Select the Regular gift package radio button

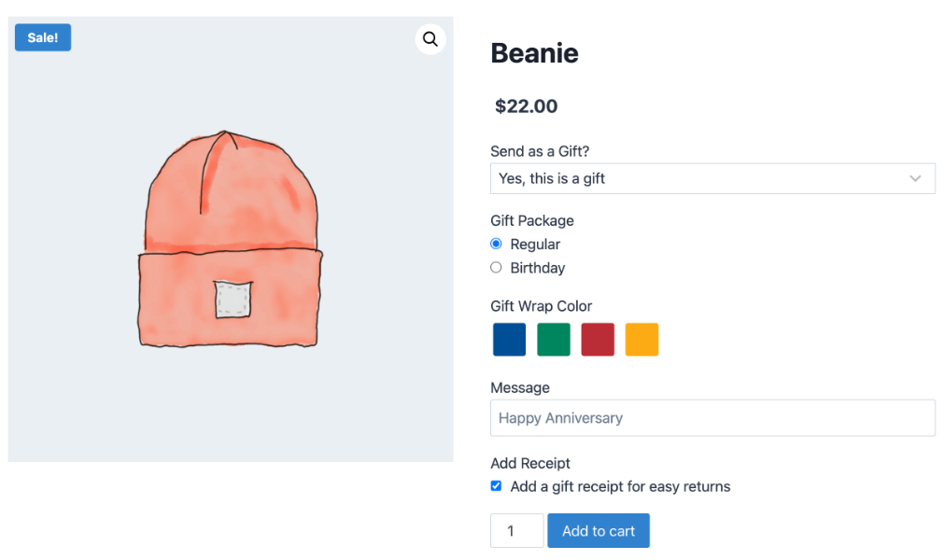[496, 244]
